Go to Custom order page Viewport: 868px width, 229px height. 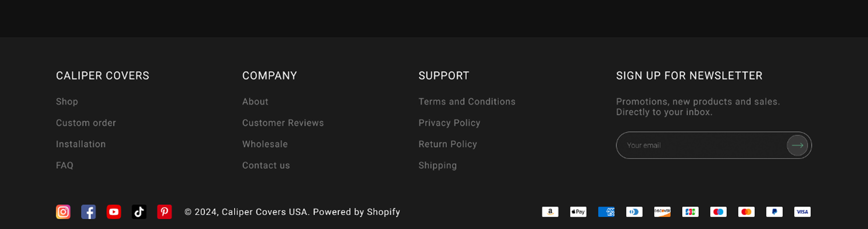point(86,123)
